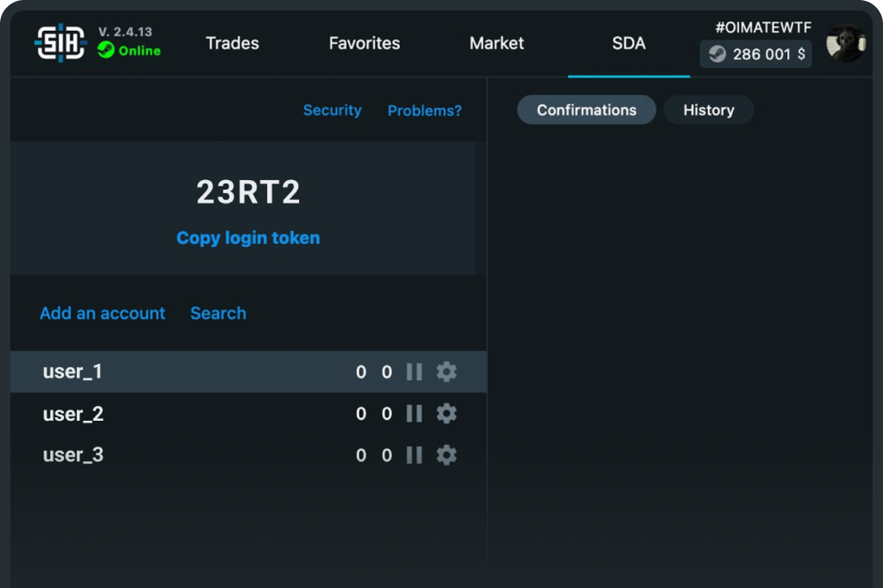Open the profile avatar picture
This screenshot has height=588, width=883.
pos(844,43)
